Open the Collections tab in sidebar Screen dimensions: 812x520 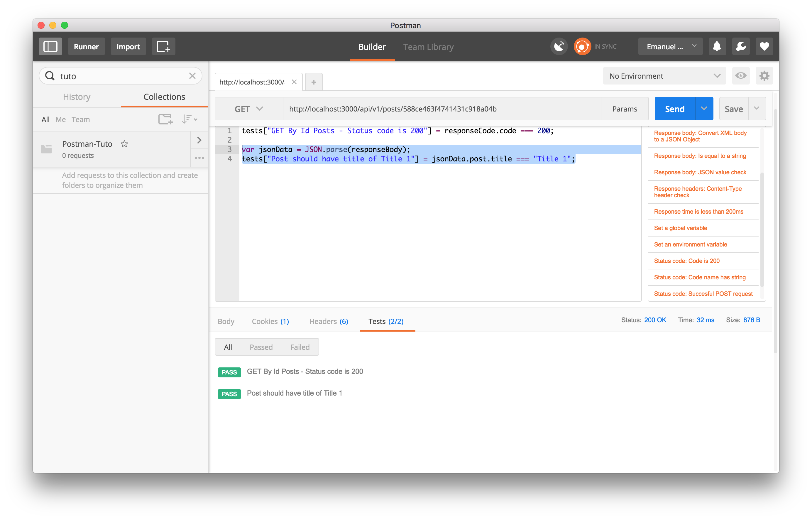click(164, 97)
